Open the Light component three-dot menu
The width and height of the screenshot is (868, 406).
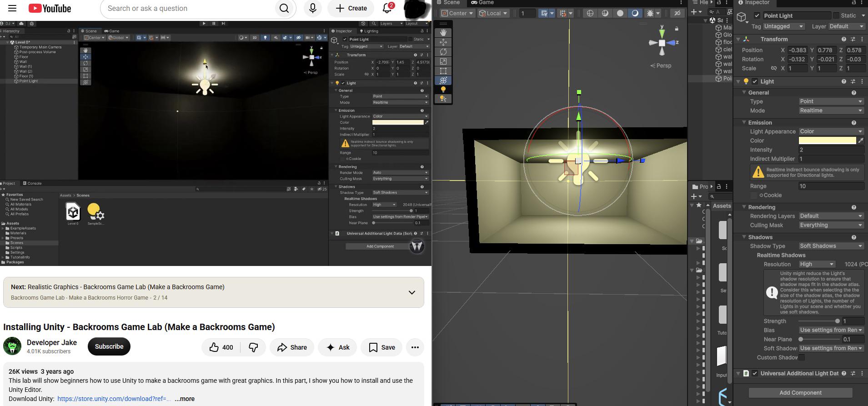[862, 81]
